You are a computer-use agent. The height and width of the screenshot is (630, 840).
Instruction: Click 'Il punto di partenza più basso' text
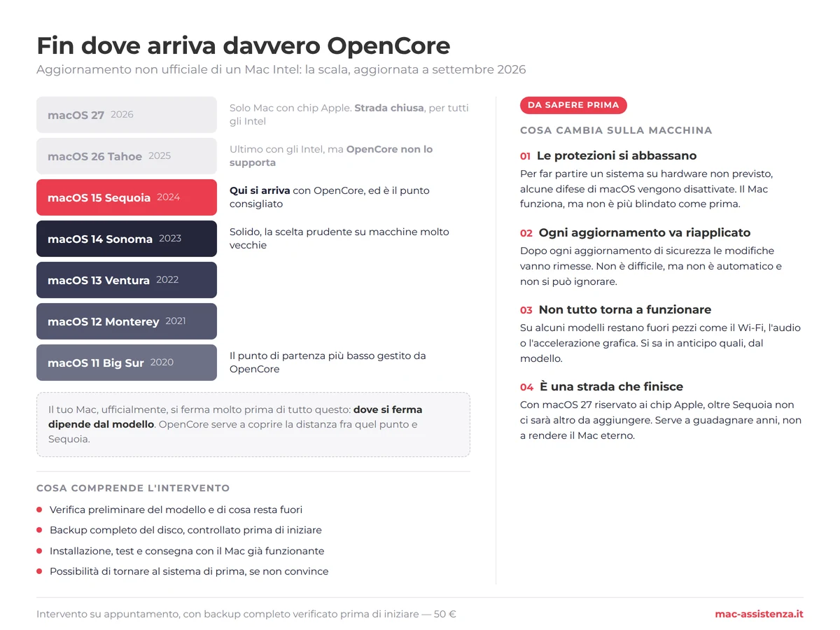(x=328, y=363)
